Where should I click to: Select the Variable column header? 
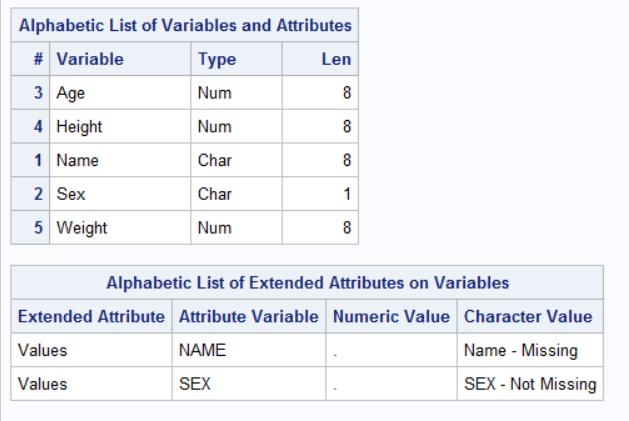pyautogui.click(x=90, y=59)
